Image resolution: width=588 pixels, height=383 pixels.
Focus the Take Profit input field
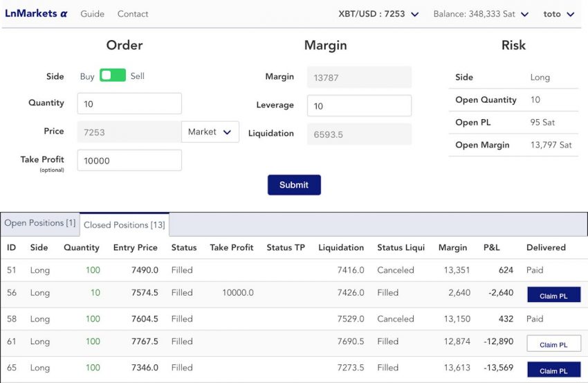pos(129,160)
